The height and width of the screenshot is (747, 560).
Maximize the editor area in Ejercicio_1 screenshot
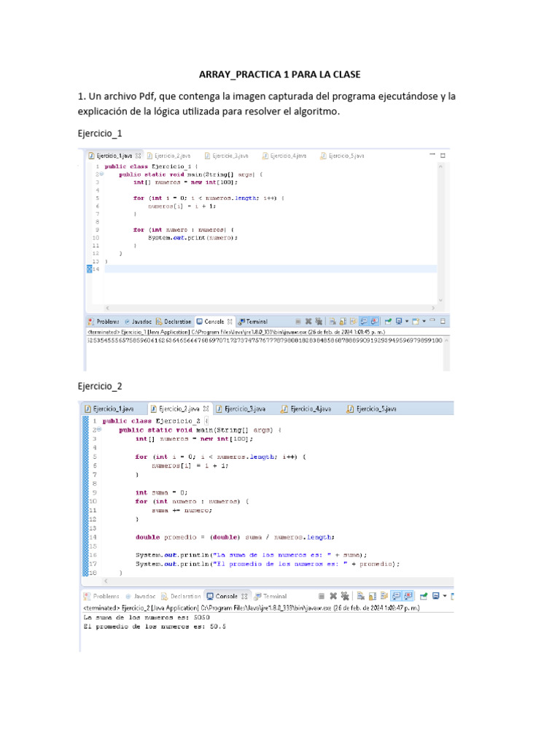(443, 155)
